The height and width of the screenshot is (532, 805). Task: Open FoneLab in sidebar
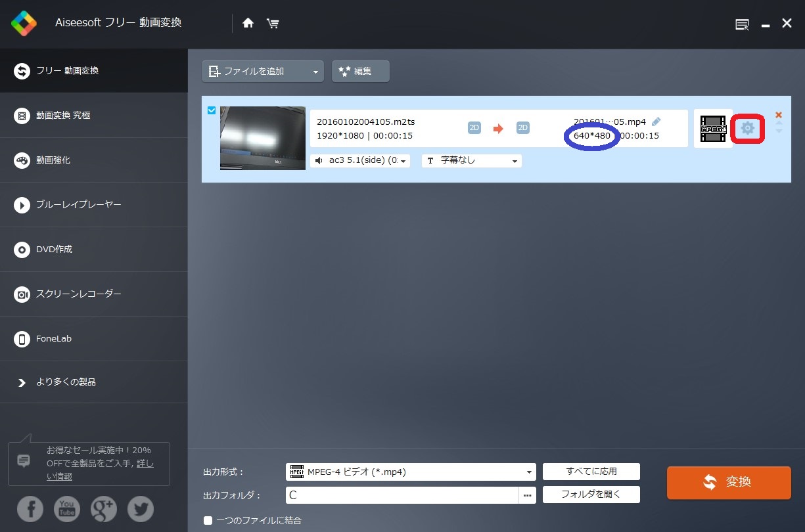pos(94,339)
